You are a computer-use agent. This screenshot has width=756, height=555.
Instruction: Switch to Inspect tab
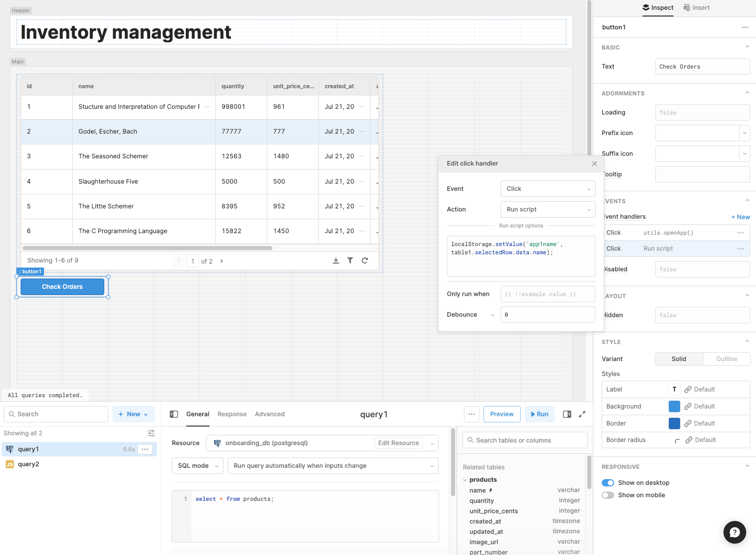click(x=658, y=8)
